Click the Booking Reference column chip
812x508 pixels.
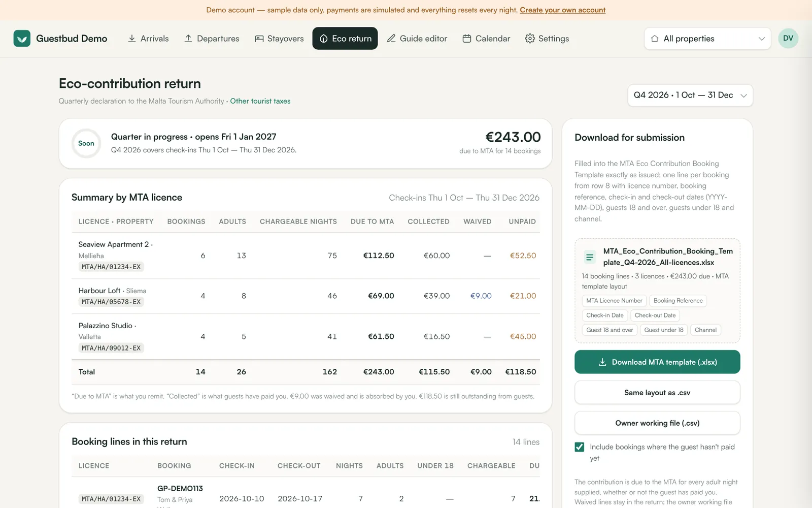click(678, 301)
